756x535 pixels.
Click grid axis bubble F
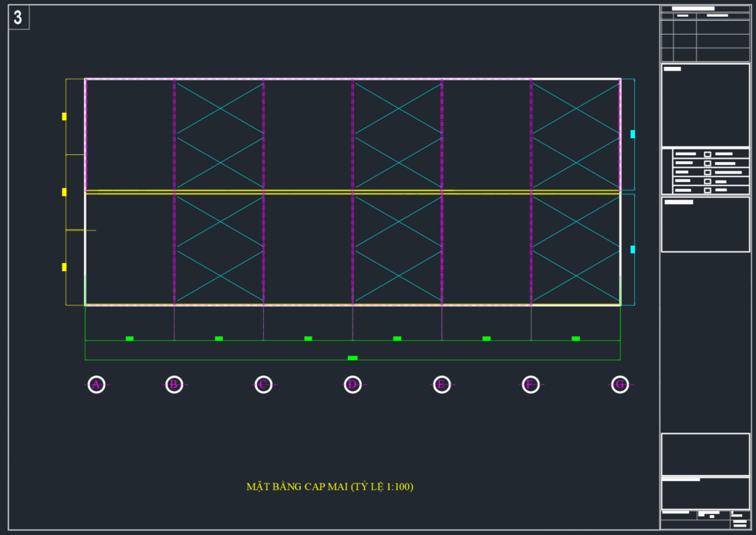coord(531,384)
